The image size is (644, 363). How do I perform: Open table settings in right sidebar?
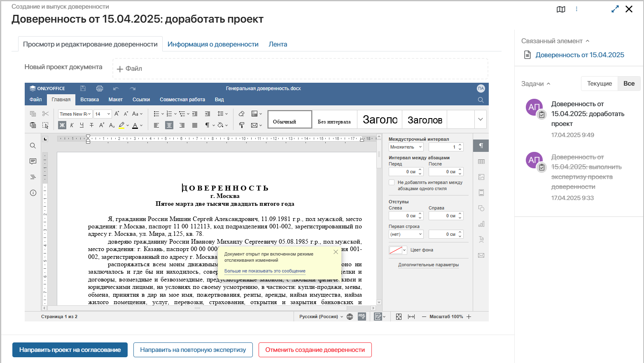(x=481, y=162)
